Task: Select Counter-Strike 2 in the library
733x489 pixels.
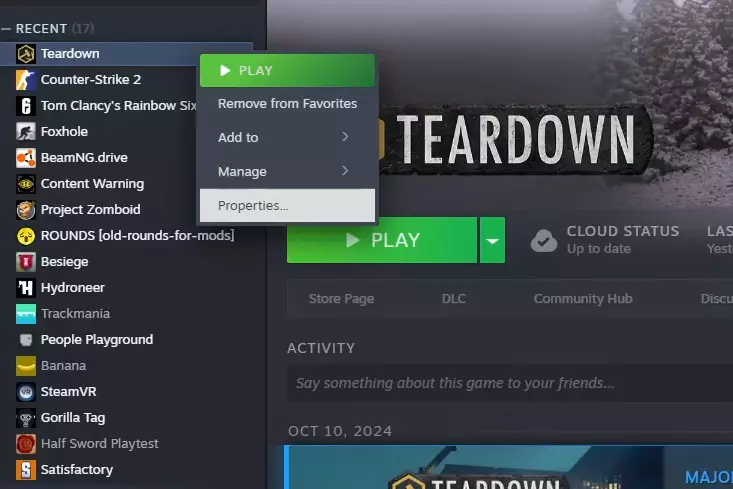Action: pyautogui.click(x=91, y=80)
